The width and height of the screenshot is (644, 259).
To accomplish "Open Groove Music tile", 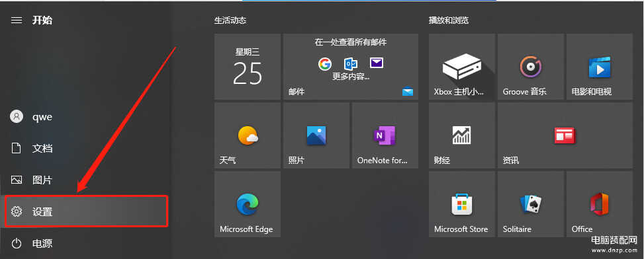I will (x=531, y=67).
